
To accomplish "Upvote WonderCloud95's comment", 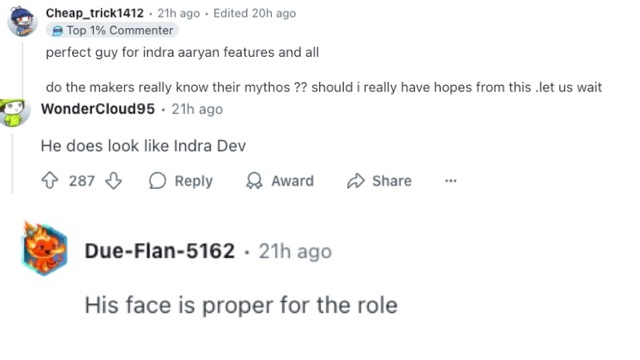I will [50, 180].
